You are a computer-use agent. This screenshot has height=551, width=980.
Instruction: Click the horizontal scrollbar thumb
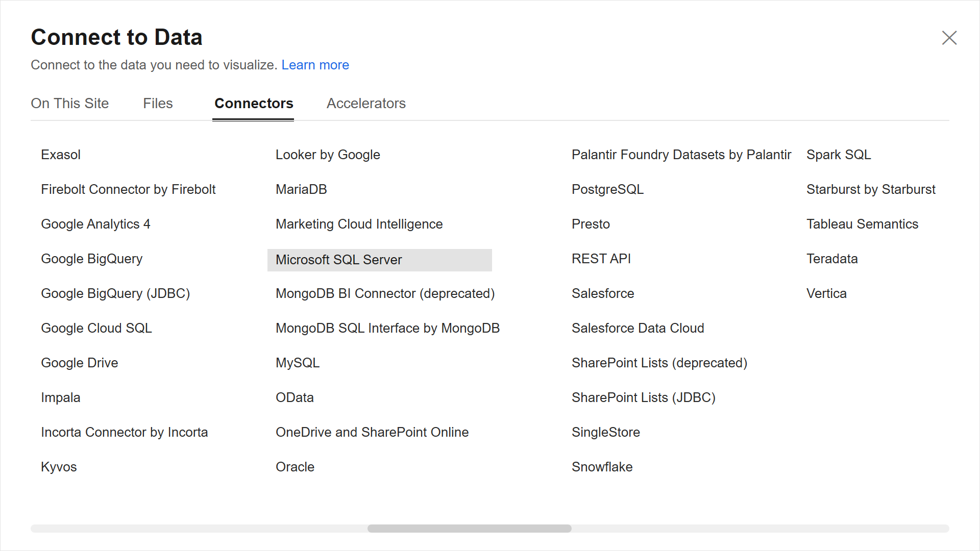(x=470, y=529)
